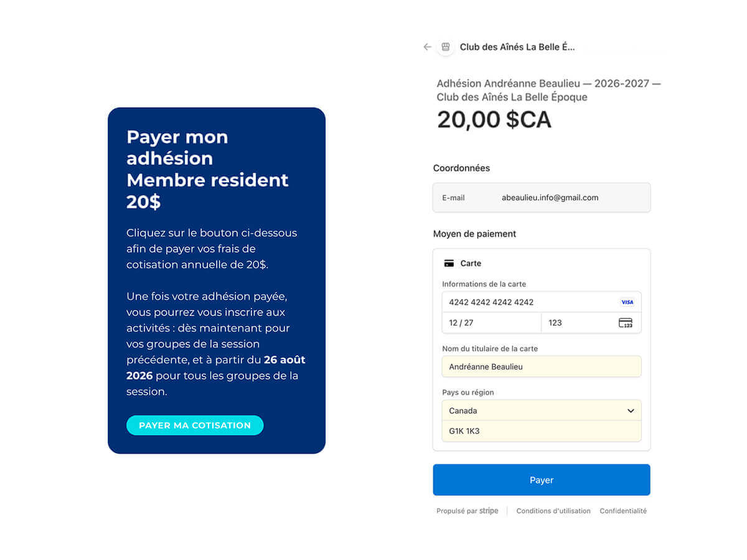Open the Pays ou région selector
747x560 pixels.
[x=542, y=411]
